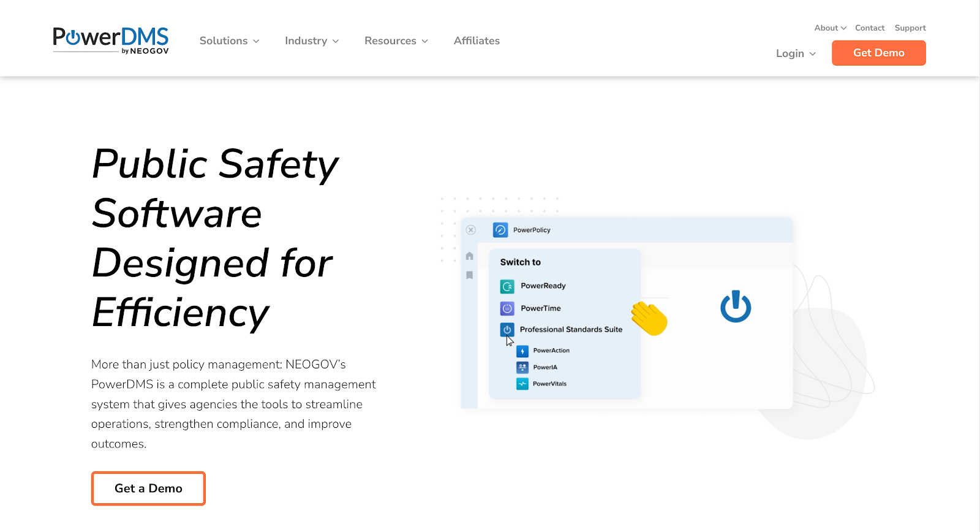Open the Solutions dropdown menu

(x=229, y=41)
